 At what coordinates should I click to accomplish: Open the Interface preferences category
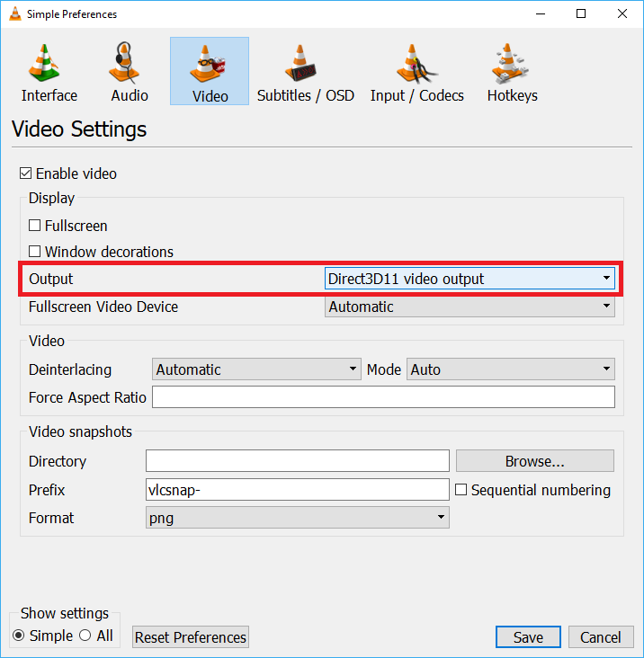(49, 72)
